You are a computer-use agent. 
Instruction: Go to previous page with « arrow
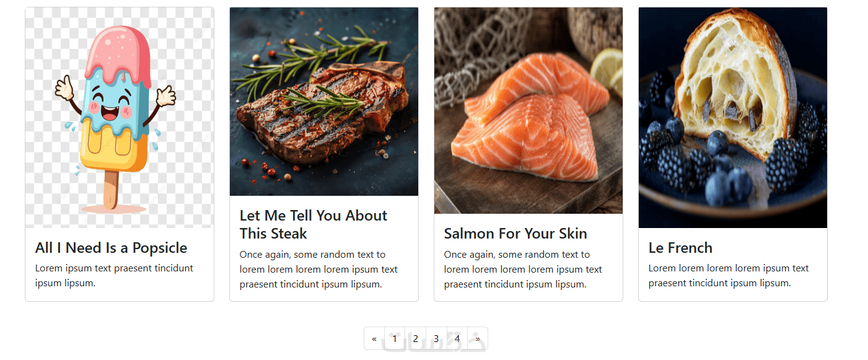point(374,338)
